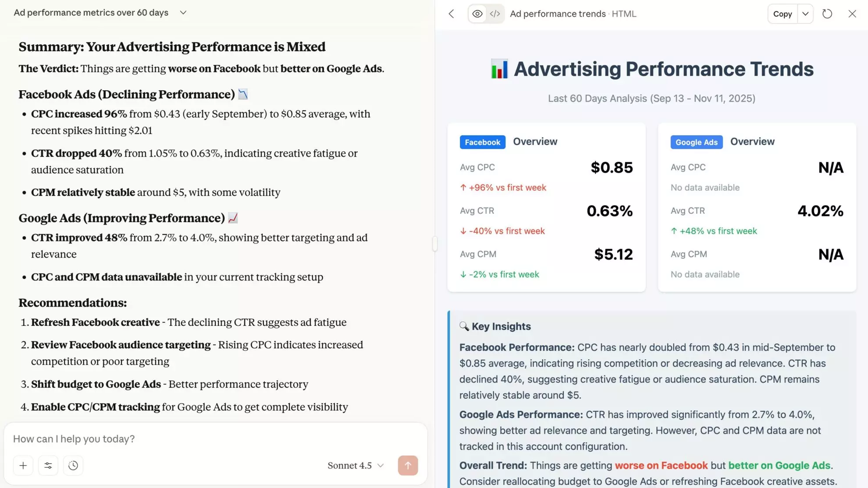Close the artifact panel

(852, 14)
